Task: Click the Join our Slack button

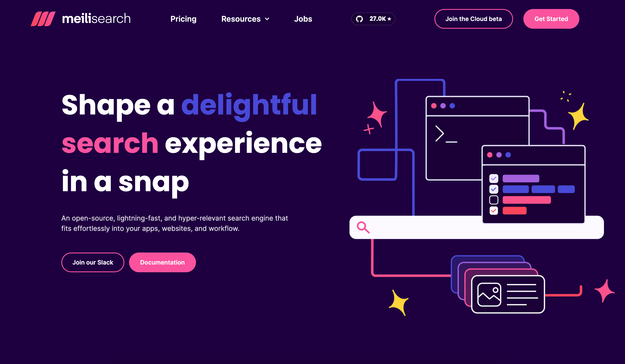Action: point(93,262)
